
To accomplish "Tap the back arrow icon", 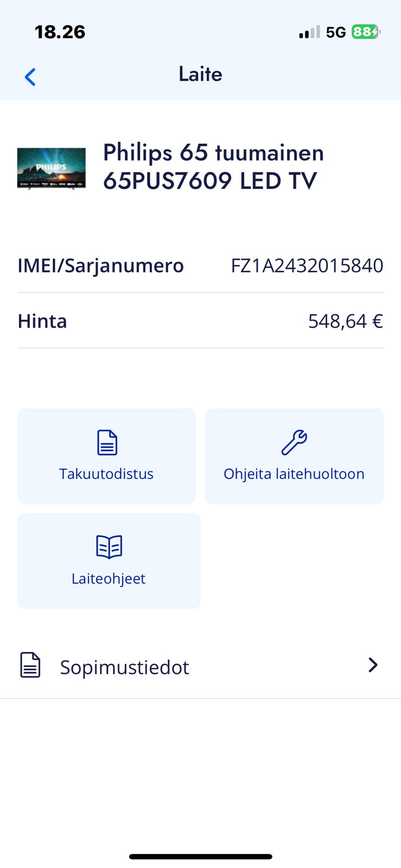I will (x=30, y=77).
